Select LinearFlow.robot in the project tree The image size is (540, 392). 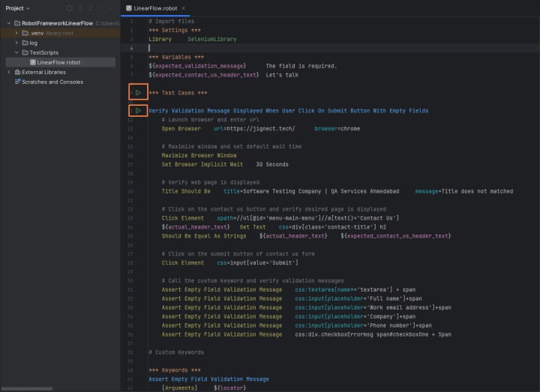58,62
